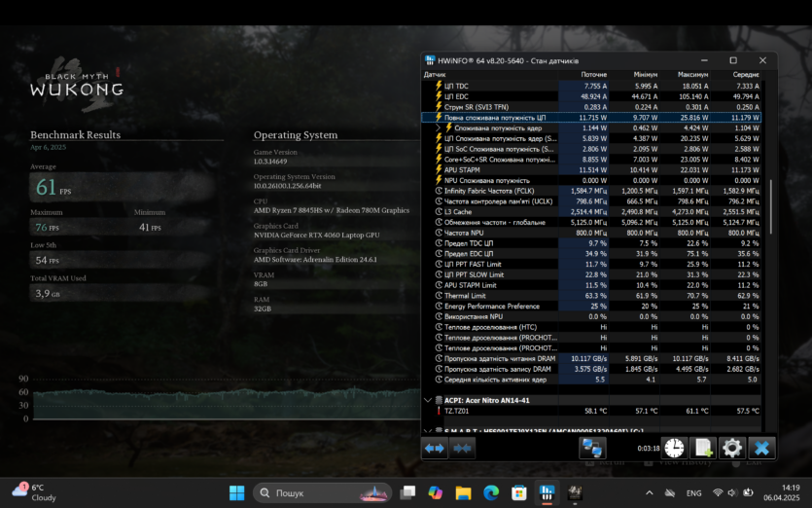Select the Thermal Limit row
The image size is (812, 508).
591,296
